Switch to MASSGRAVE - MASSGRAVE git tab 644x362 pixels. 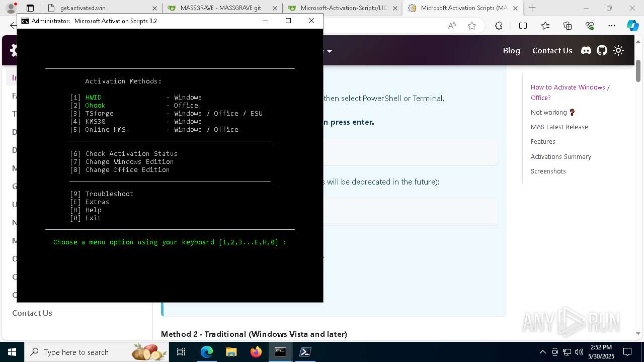[222, 8]
